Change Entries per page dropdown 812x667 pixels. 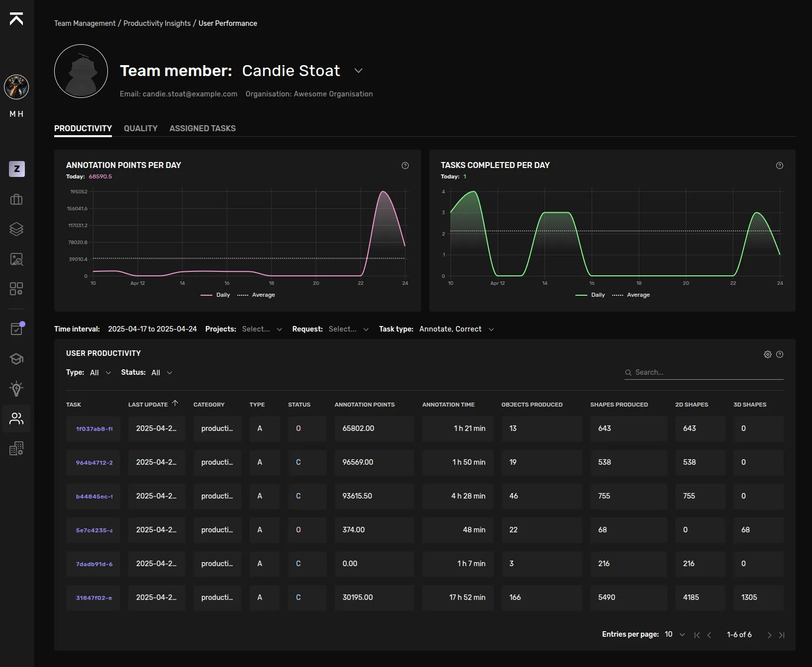click(675, 635)
